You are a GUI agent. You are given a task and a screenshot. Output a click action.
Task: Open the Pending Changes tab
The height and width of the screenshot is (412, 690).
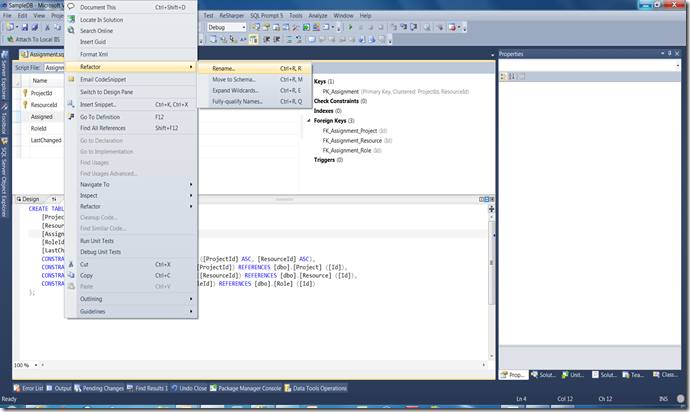pos(99,388)
